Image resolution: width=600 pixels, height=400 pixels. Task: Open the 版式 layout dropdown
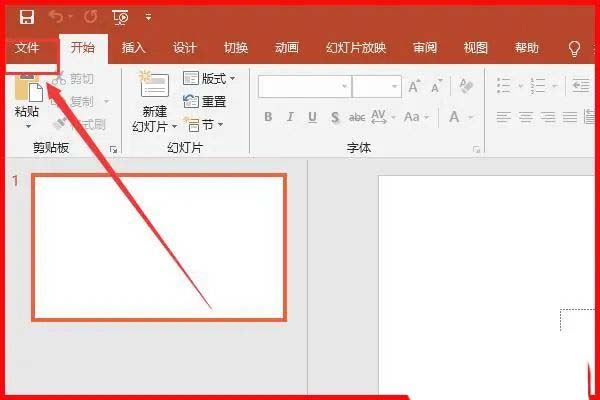pos(209,78)
